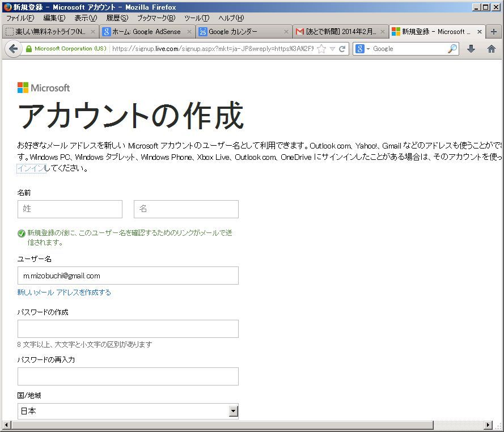
Task: Click the green checkmark confirmation icon
Action: pos(22,234)
